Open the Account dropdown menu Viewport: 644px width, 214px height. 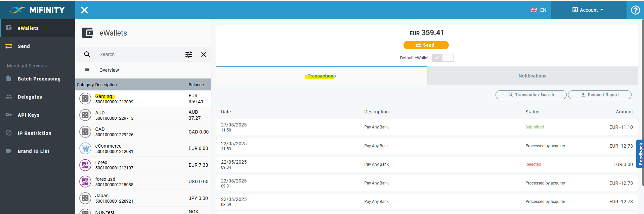click(588, 10)
